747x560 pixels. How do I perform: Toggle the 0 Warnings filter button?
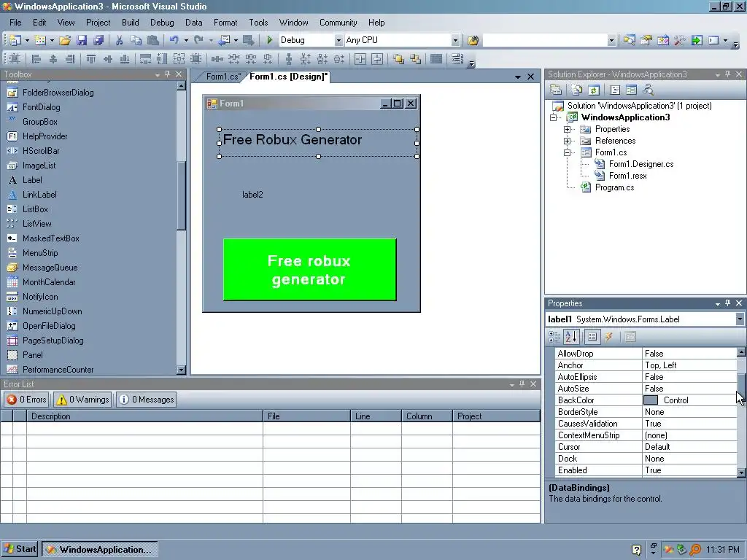pos(82,400)
